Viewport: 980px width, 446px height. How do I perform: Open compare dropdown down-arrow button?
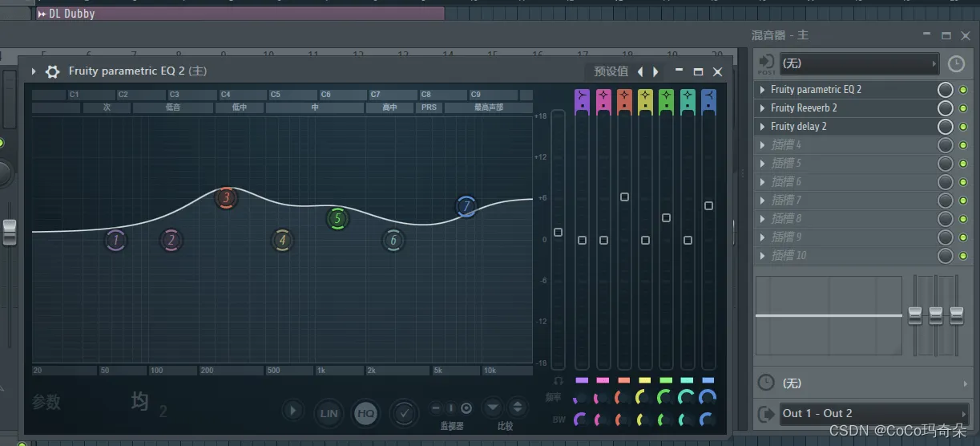tap(493, 407)
